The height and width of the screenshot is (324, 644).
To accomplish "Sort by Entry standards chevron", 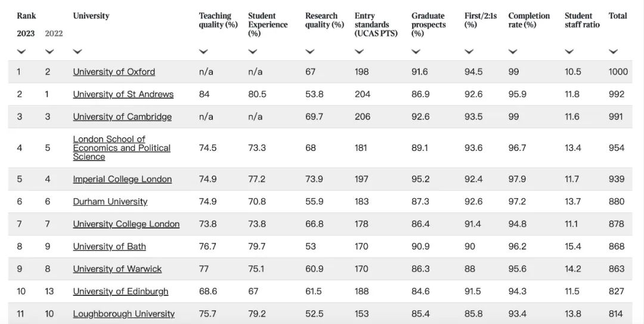I will [x=359, y=52].
